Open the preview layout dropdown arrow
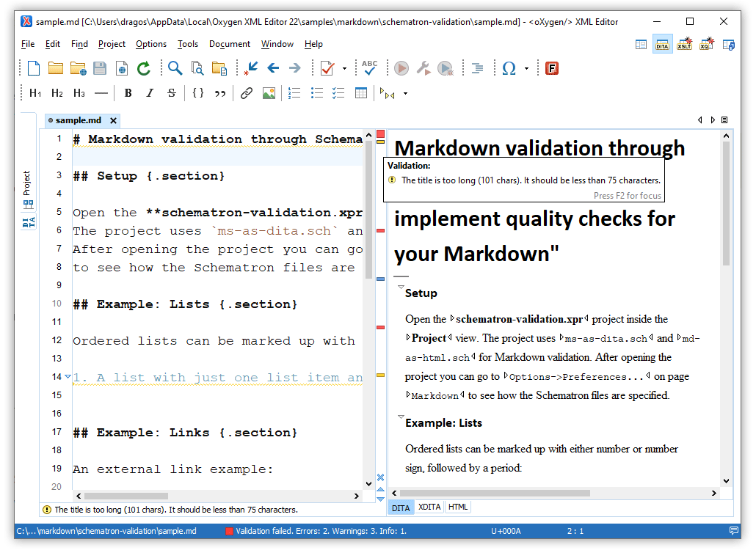The image size is (756, 550). 405,93
